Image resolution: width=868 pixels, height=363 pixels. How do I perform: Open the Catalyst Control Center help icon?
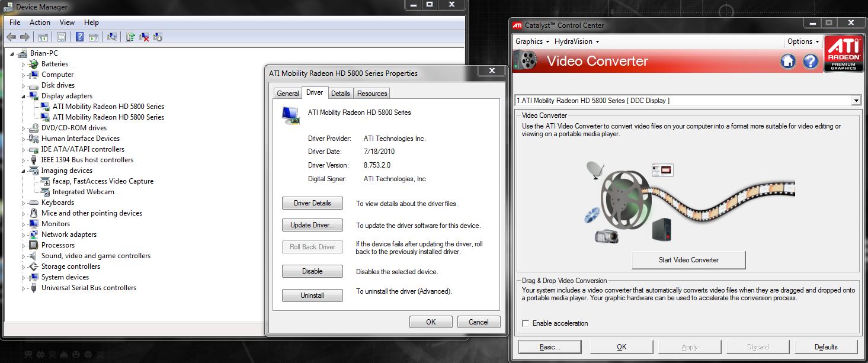point(810,61)
